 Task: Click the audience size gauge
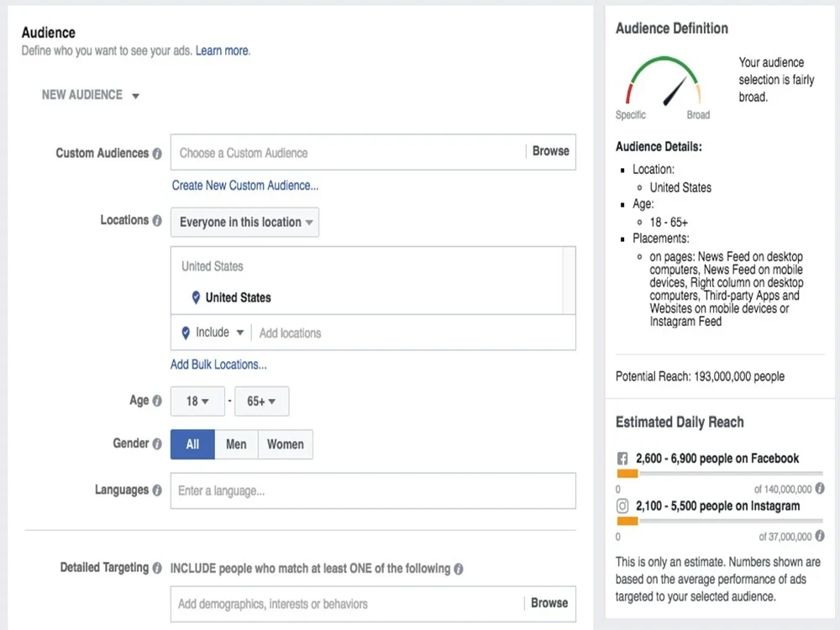click(664, 81)
